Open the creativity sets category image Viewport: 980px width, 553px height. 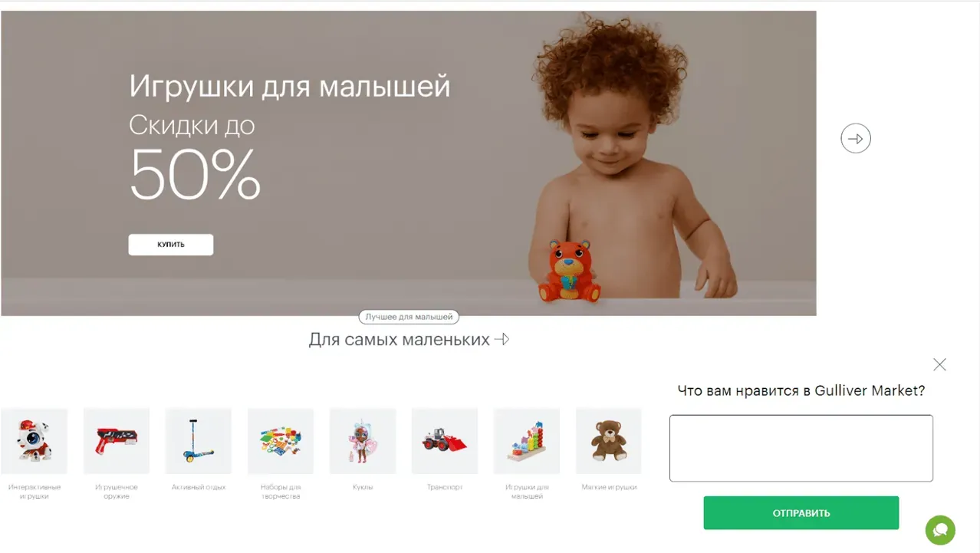tap(281, 441)
